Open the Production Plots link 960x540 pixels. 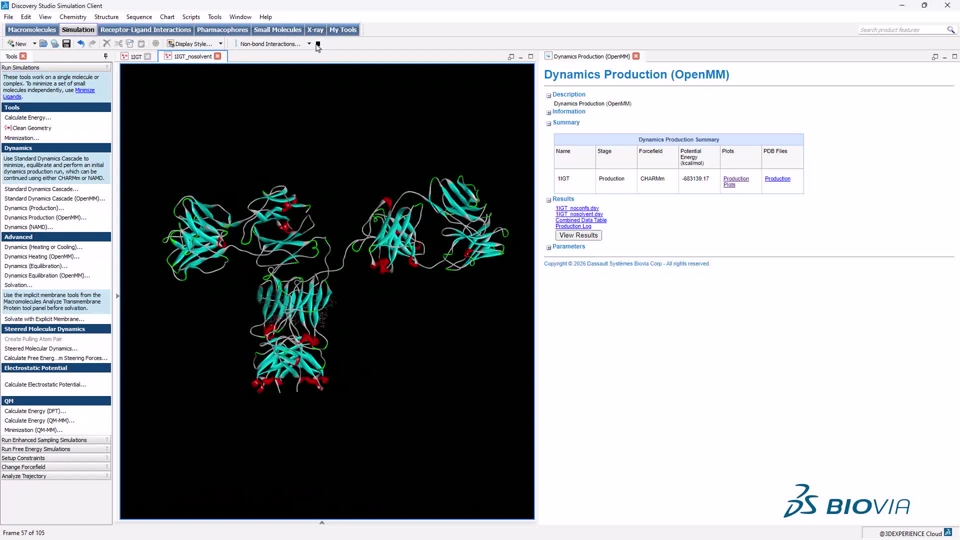click(736, 181)
